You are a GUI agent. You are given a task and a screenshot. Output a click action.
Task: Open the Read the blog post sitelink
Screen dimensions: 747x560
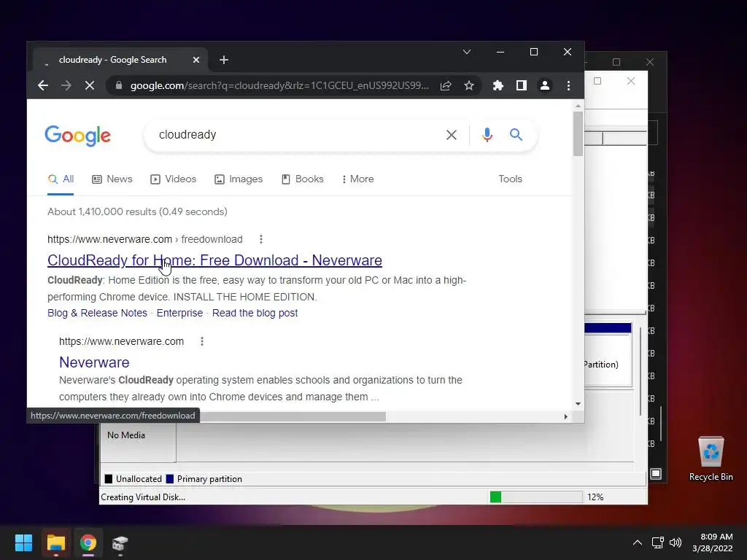[x=255, y=313]
